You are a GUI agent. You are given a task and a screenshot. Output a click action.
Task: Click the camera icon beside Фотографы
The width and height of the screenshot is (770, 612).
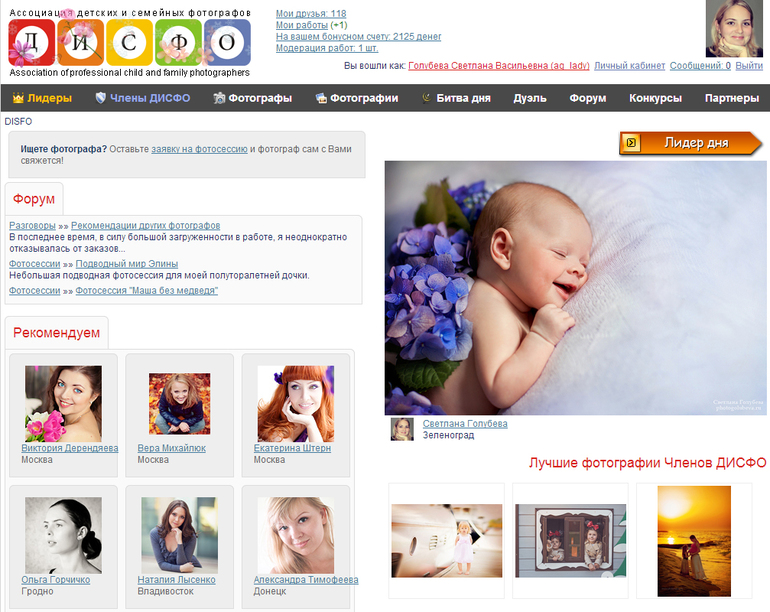click(219, 98)
